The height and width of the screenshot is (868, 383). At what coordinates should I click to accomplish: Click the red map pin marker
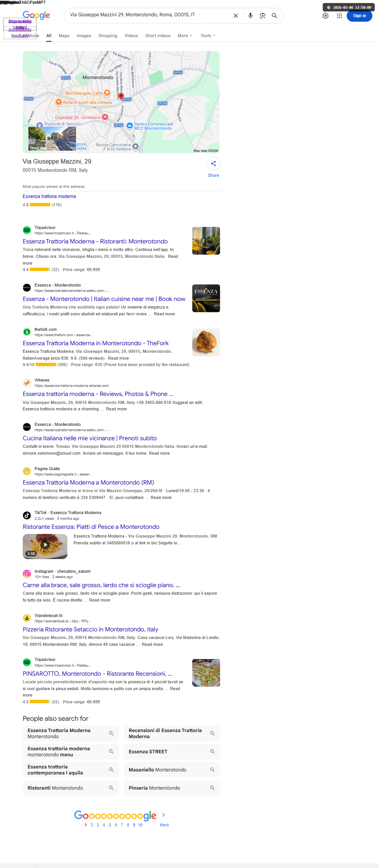121,96
